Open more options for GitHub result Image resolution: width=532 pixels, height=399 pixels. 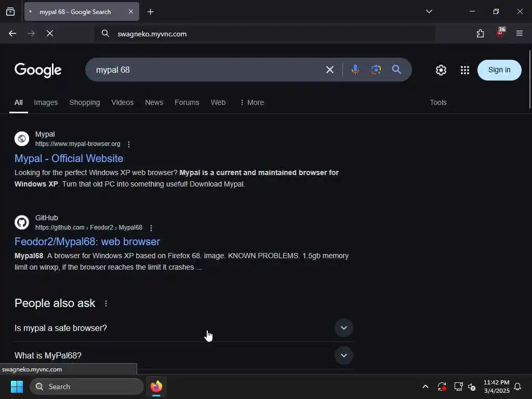pyautogui.click(x=151, y=228)
